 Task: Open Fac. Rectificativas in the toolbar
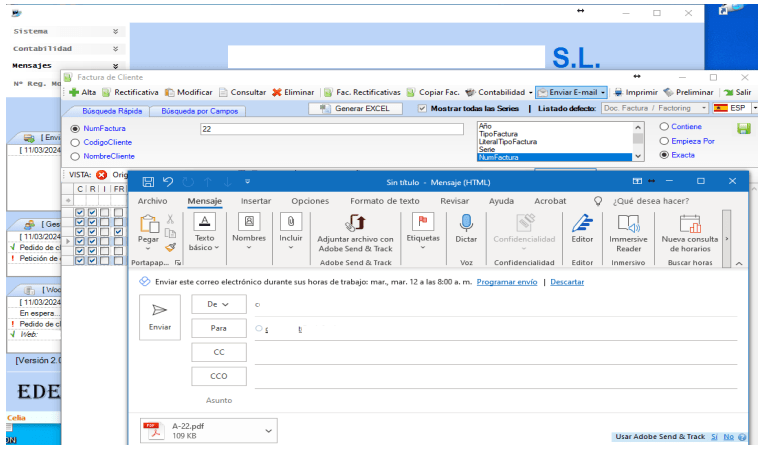click(363, 92)
